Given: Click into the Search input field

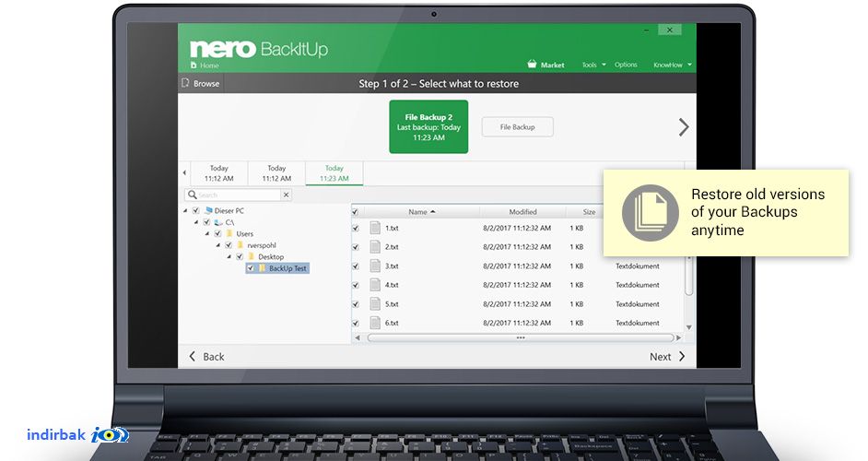Looking at the screenshot, I should [238, 195].
